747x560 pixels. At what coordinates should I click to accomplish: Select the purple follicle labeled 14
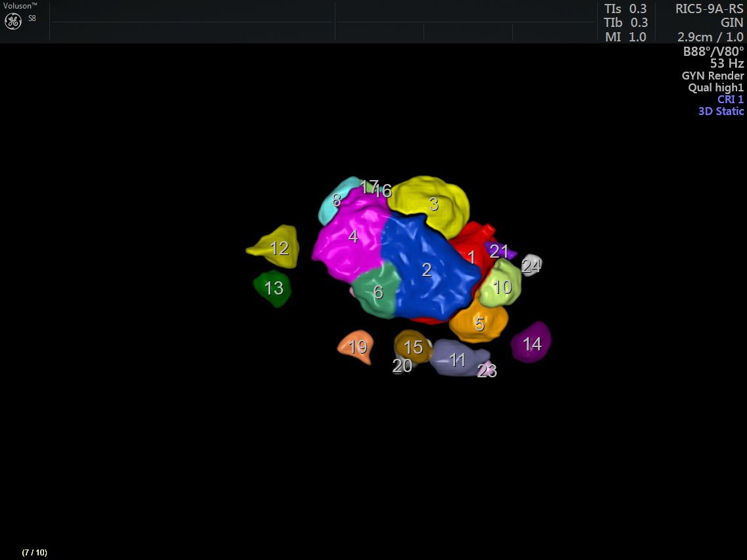tap(531, 343)
